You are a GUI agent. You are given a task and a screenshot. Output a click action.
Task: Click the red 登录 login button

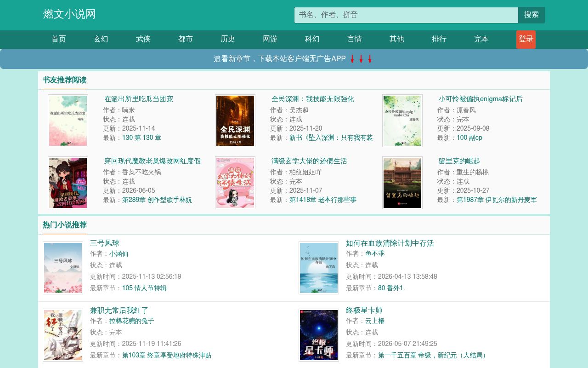coord(526,40)
